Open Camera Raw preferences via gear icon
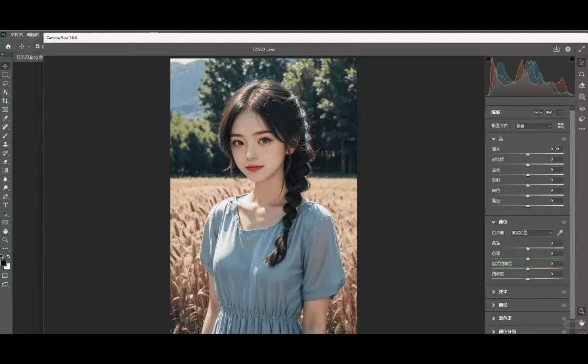Viewport: 588px width, 364px height. pos(568,49)
